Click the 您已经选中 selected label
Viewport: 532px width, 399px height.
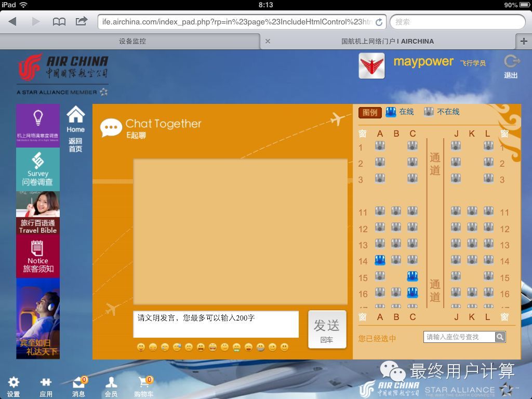point(377,338)
